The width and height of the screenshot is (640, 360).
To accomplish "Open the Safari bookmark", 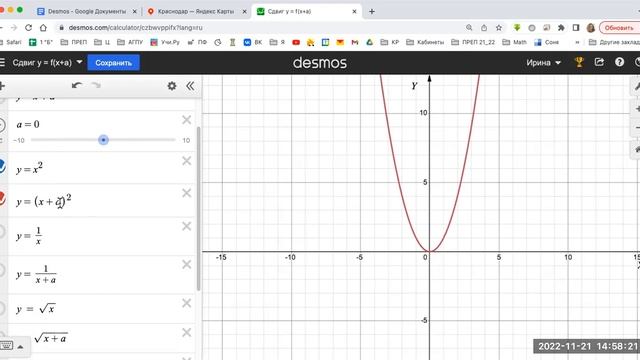I will [11, 42].
